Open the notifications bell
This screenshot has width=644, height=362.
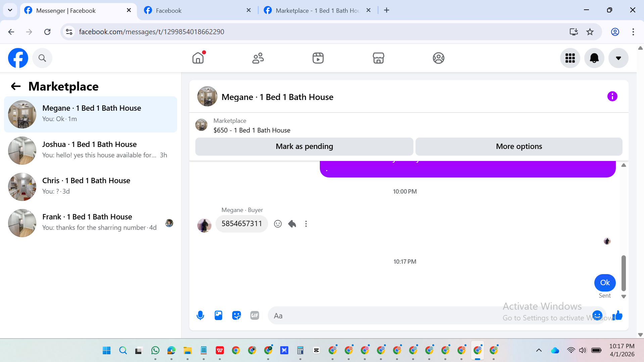pyautogui.click(x=594, y=58)
